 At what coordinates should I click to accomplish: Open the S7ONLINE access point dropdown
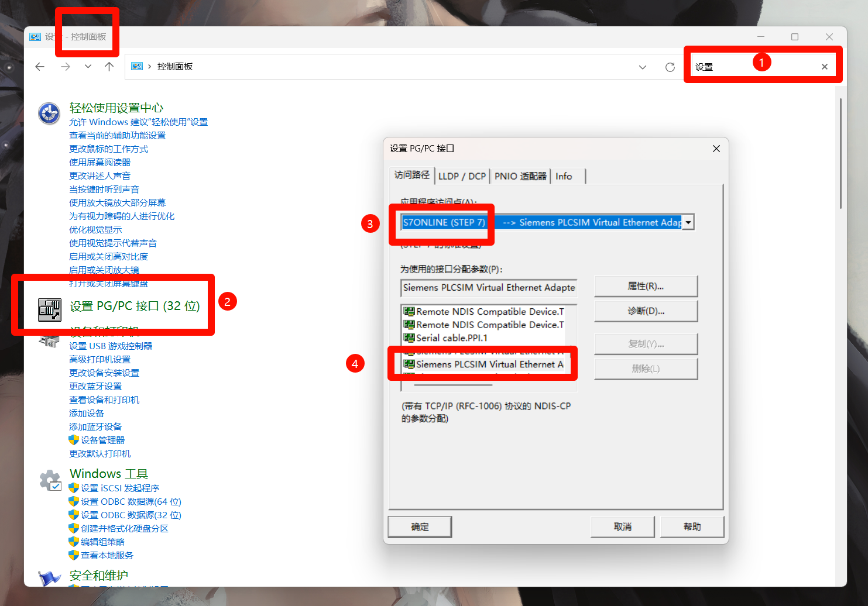pyautogui.click(x=688, y=222)
